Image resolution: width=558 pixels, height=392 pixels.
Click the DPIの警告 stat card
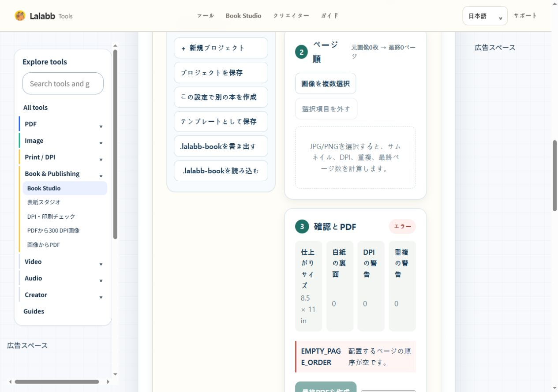tap(371, 286)
